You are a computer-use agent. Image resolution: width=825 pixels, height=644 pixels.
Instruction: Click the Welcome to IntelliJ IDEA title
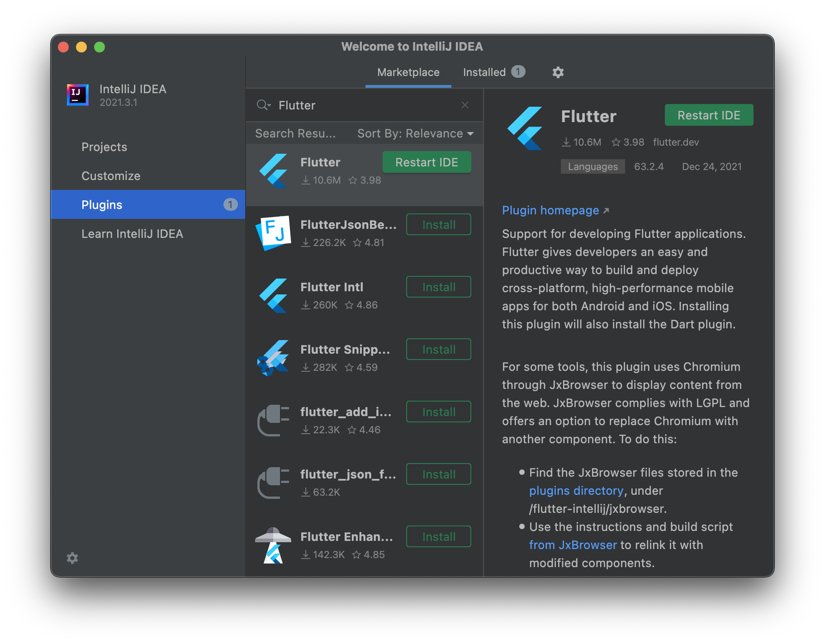click(x=412, y=47)
